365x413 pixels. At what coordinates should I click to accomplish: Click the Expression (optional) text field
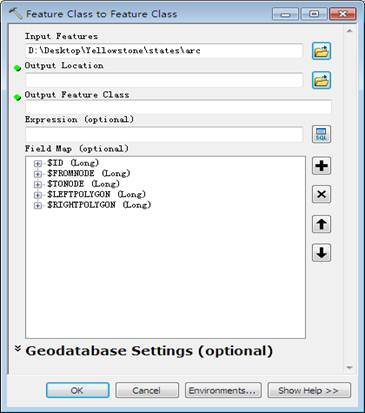tap(164, 134)
